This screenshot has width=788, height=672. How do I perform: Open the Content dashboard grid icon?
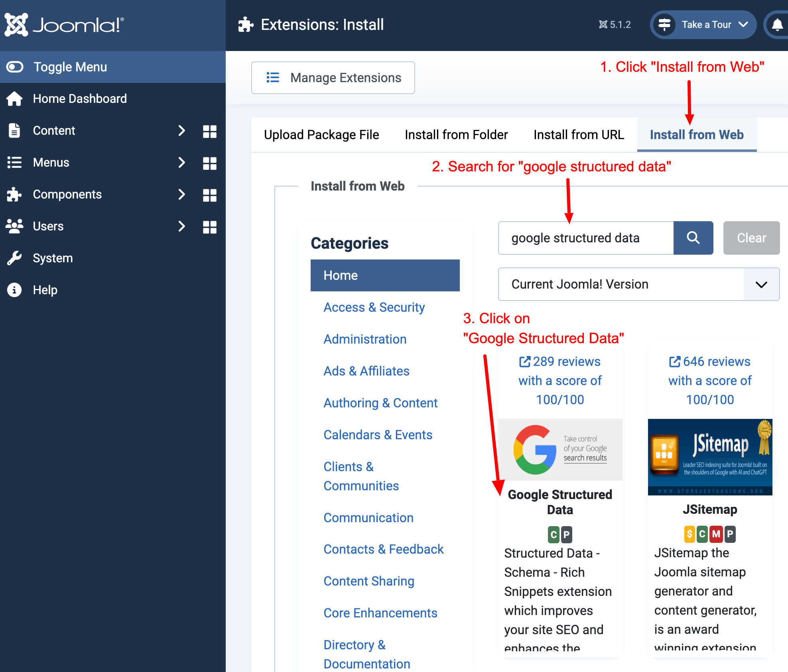(x=209, y=131)
